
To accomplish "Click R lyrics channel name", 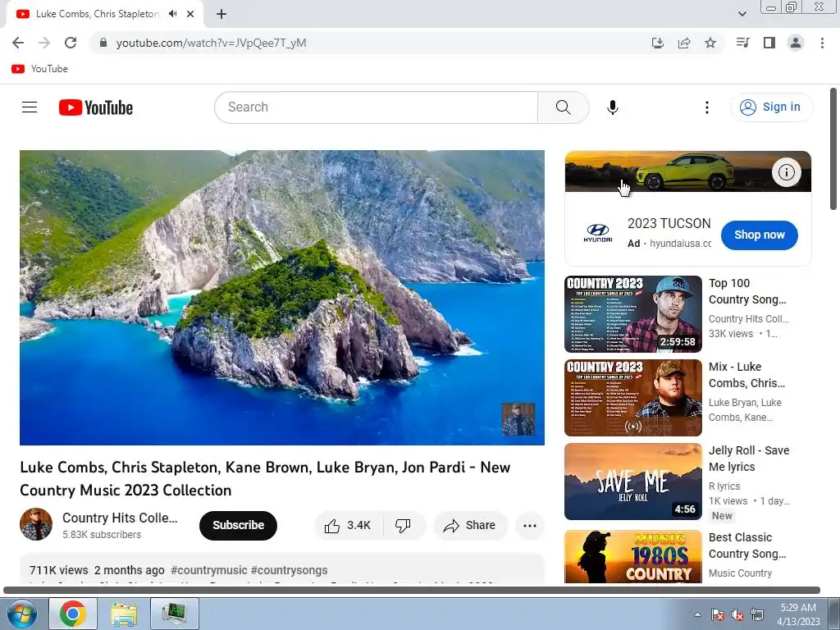I will click(724, 486).
